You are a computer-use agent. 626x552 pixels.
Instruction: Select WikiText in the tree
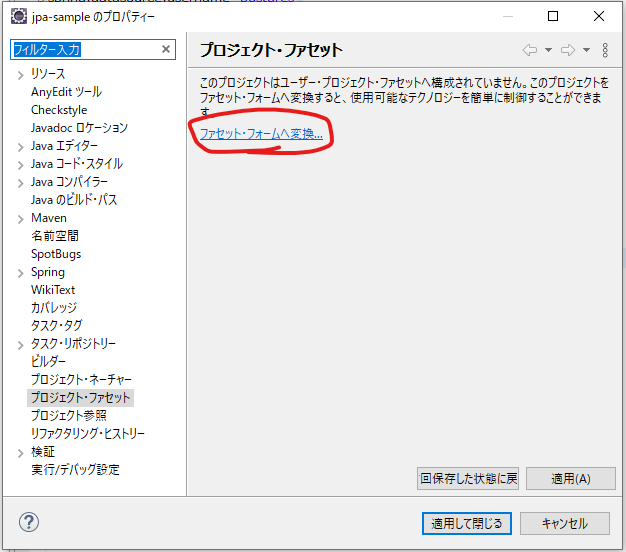(x=53, y=290)
